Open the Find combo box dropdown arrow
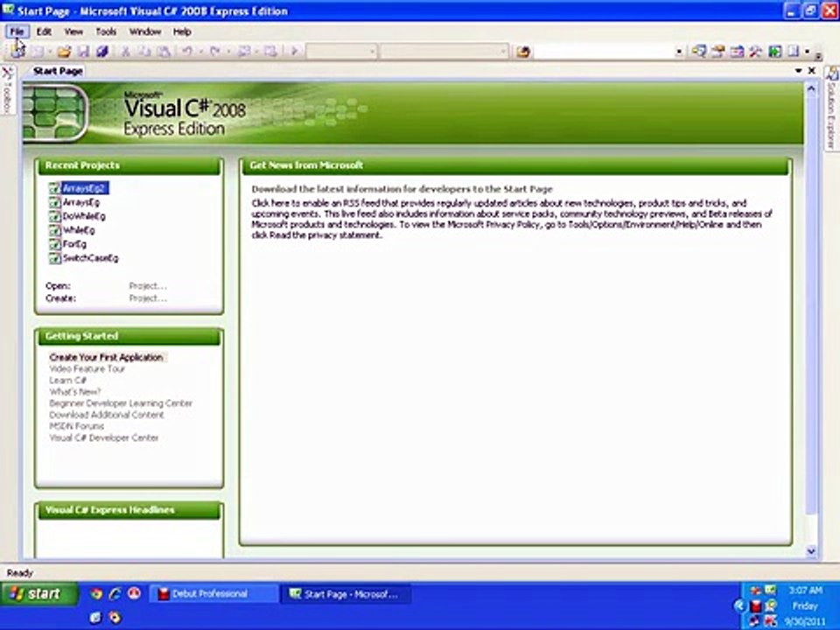This screenshot has width=840, height=630. (679, 52)
